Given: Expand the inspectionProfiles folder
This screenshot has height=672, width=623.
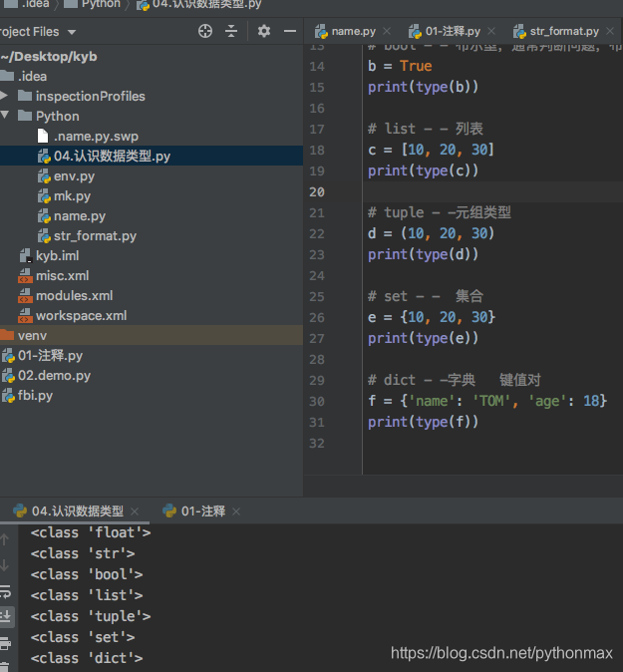Looking at the screenshot, I should [4, 96].
